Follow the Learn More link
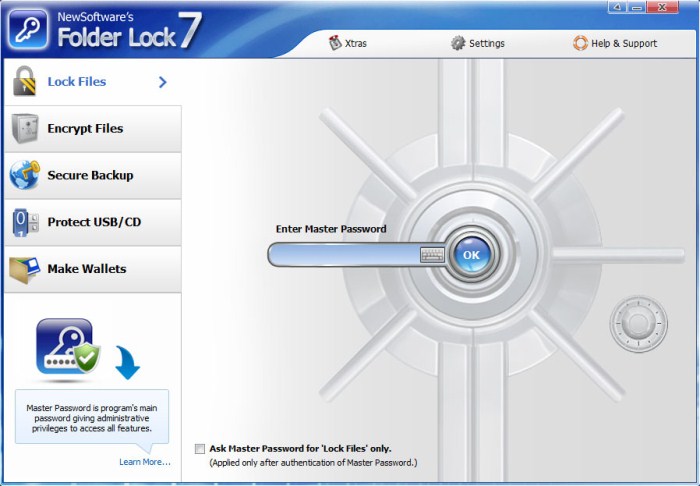Viewport: 700px width, 486px height. [x=145, y=462]
